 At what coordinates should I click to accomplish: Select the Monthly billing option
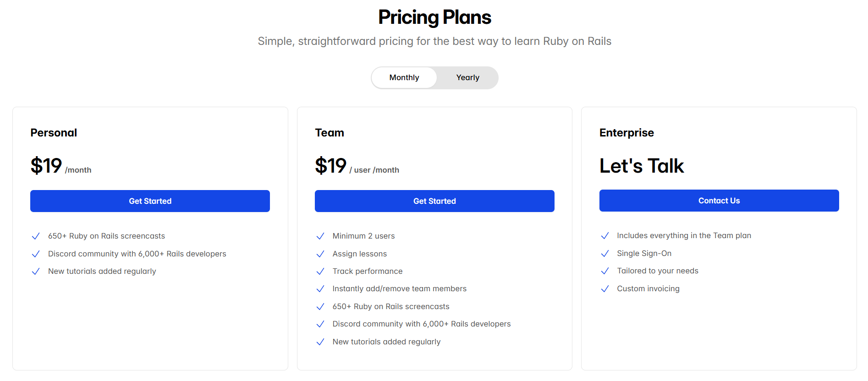(404, 77)
